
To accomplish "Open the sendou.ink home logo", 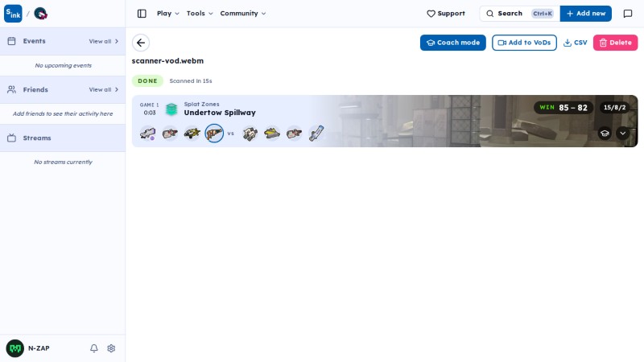I will tap(13, 14).
